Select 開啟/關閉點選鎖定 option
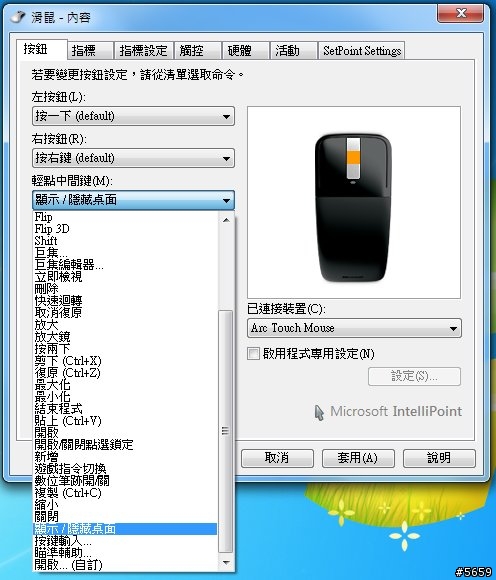496x580 pixels. click(x=125, y=445)
